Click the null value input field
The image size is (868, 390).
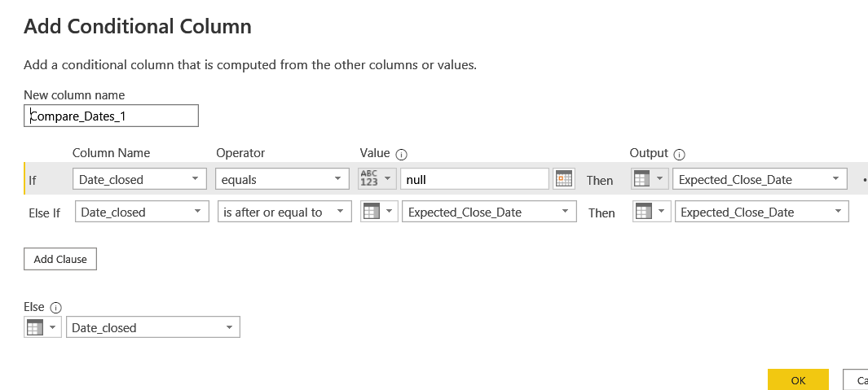coord(474,179)
